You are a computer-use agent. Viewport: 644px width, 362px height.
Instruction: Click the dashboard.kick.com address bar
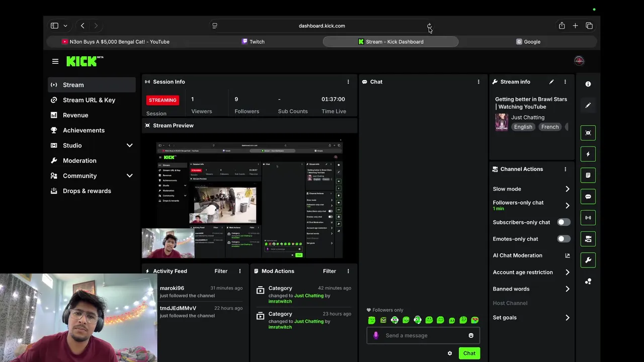pyautogui.click(x=322, y=26)
